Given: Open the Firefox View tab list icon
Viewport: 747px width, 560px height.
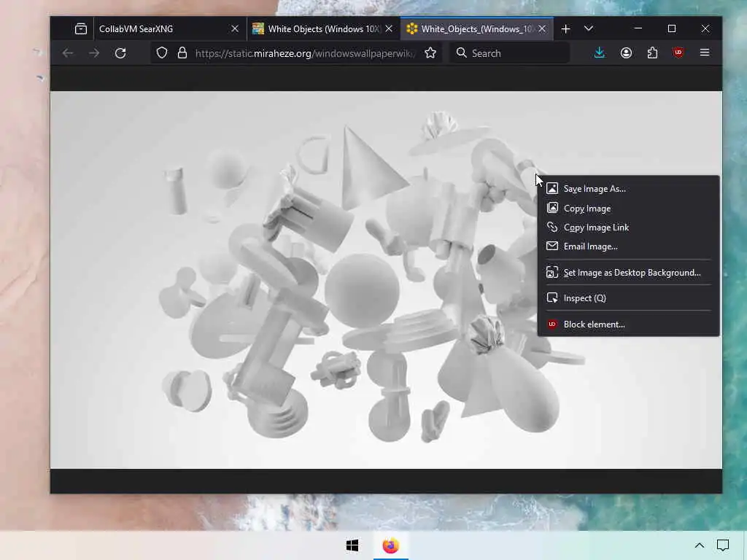Looking at the screenshot, I should coord(81,29).
